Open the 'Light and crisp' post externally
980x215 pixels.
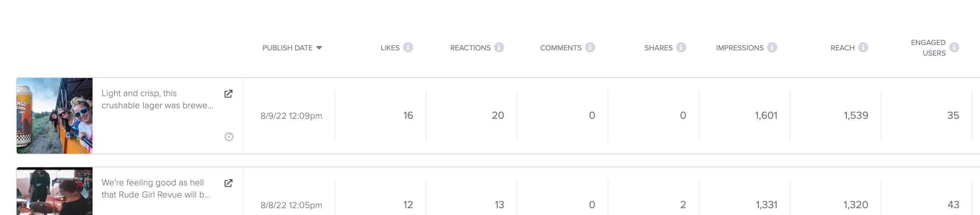(228, 94)
